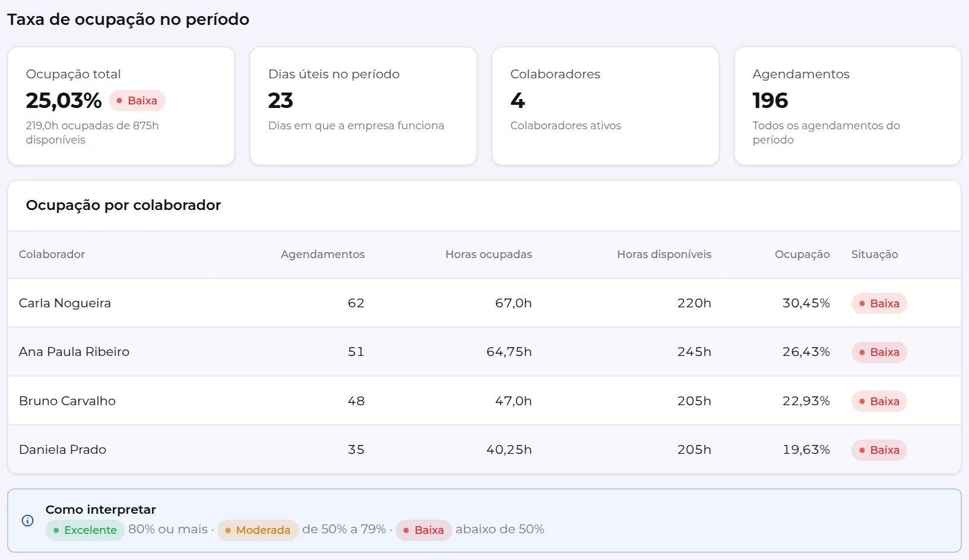Select the Daniela Prado name

click(62, 450)
